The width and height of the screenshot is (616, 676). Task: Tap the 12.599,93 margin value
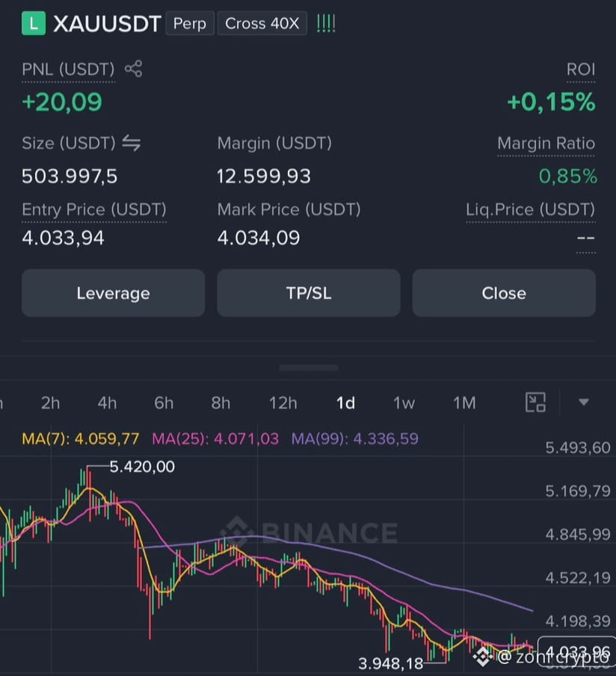coord(263,176)
